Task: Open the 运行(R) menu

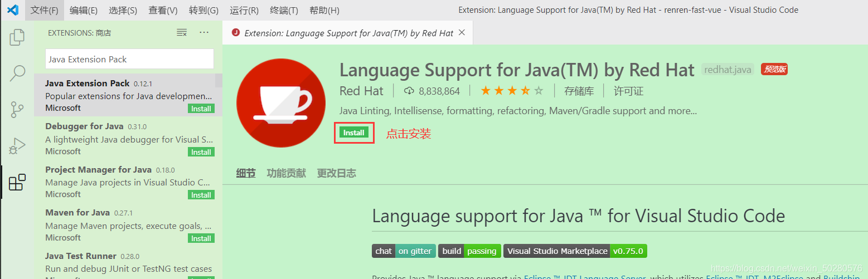Action: [x=244, y=10]
